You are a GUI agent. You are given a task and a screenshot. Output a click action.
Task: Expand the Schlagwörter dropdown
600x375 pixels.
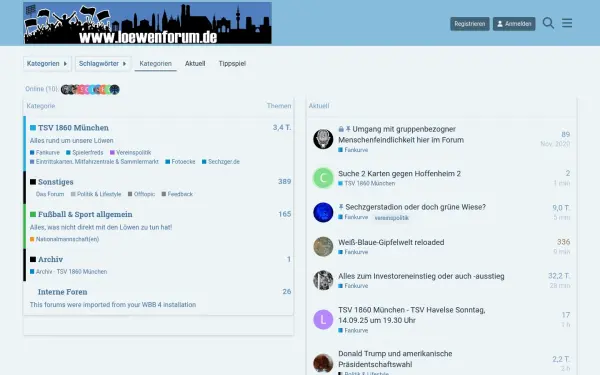pos(103,64)
